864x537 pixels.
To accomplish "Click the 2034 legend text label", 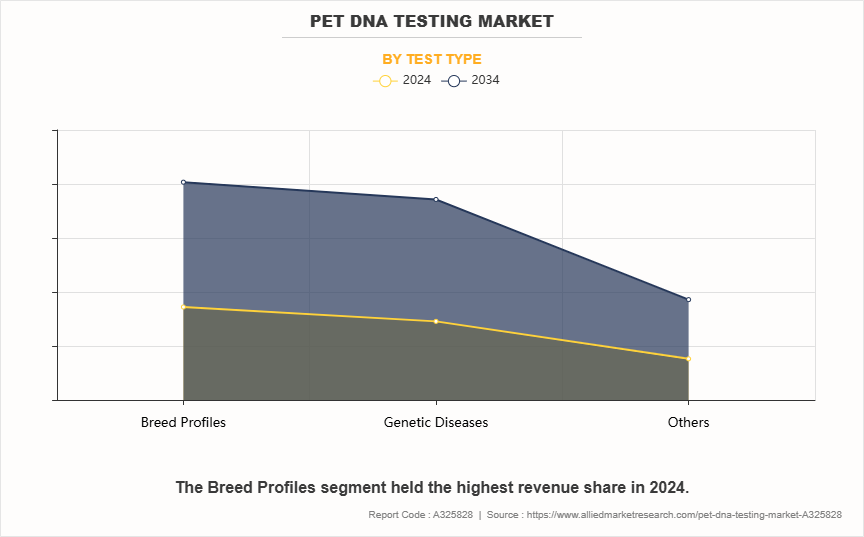I will click(485, 81).
